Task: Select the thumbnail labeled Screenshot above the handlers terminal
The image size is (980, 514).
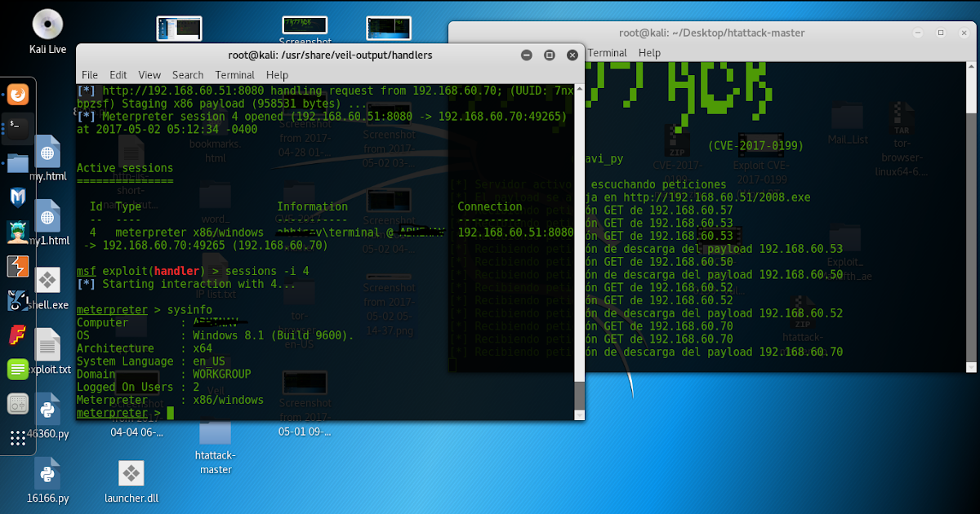Action: tap(305, 32)
